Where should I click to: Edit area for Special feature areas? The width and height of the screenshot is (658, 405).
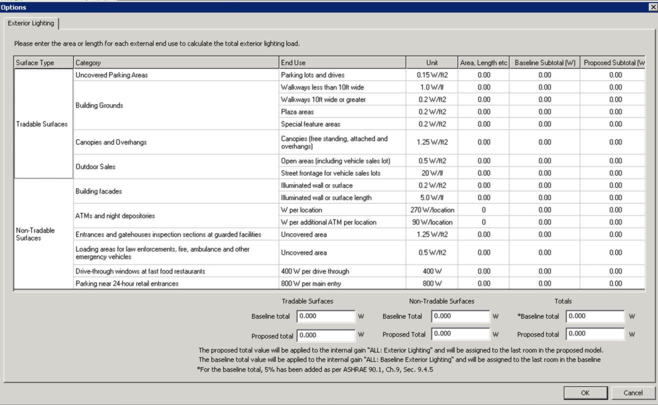click(x=483, y=124)
